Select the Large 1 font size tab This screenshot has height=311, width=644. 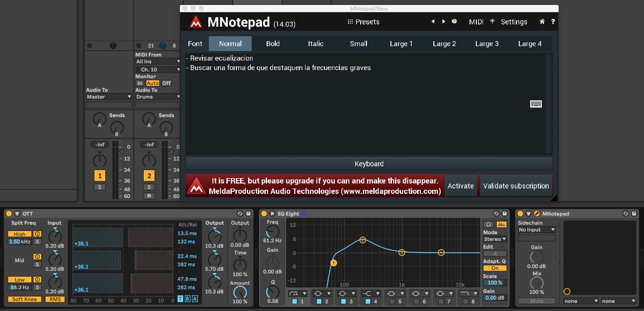point(401,43)
